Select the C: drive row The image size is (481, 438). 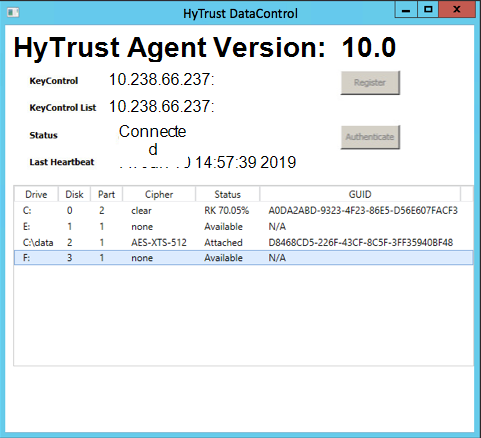243,211
